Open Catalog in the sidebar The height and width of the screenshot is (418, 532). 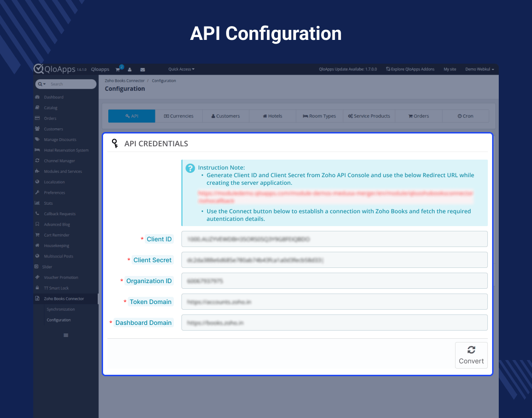[x=50, y=107]
